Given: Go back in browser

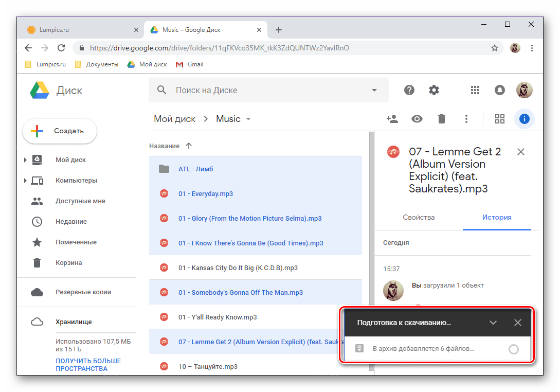Looking at the screenshot, I should click(x=28, y=48).
